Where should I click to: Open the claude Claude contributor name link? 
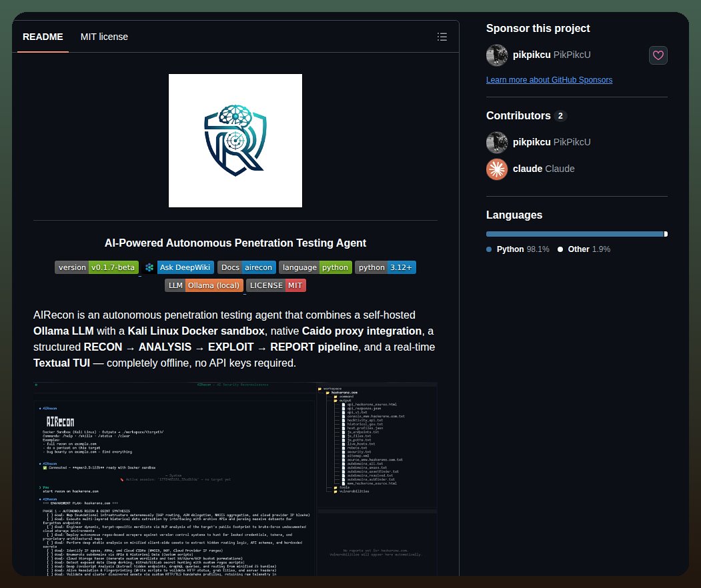[x=544, y=169]
